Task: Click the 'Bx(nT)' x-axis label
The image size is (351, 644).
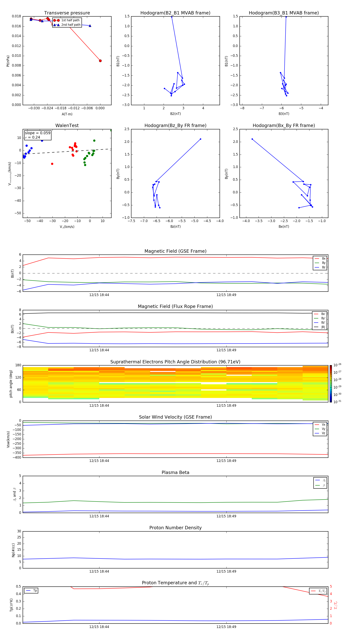Action: pyautogui.click(x=284, y=227)
